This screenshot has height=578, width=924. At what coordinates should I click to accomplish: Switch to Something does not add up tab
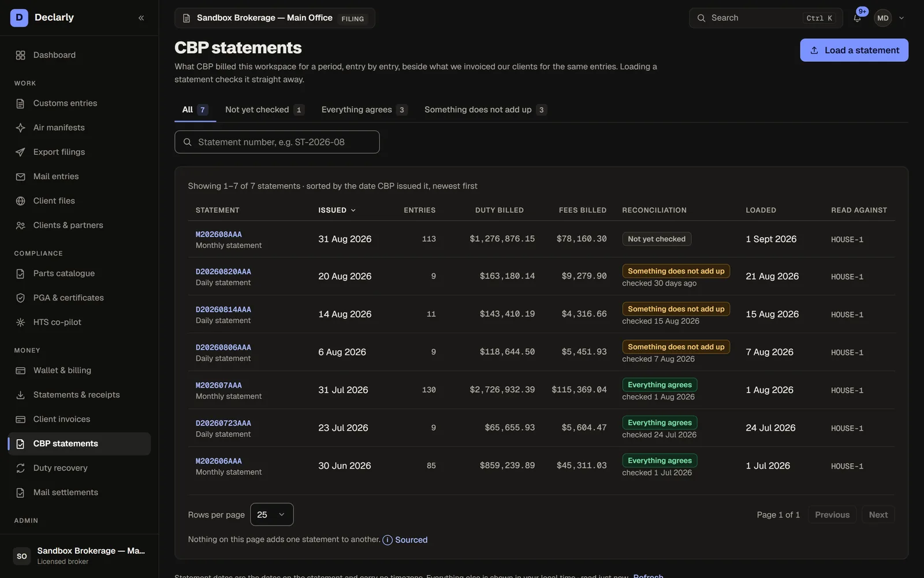(x=485, y=110)
